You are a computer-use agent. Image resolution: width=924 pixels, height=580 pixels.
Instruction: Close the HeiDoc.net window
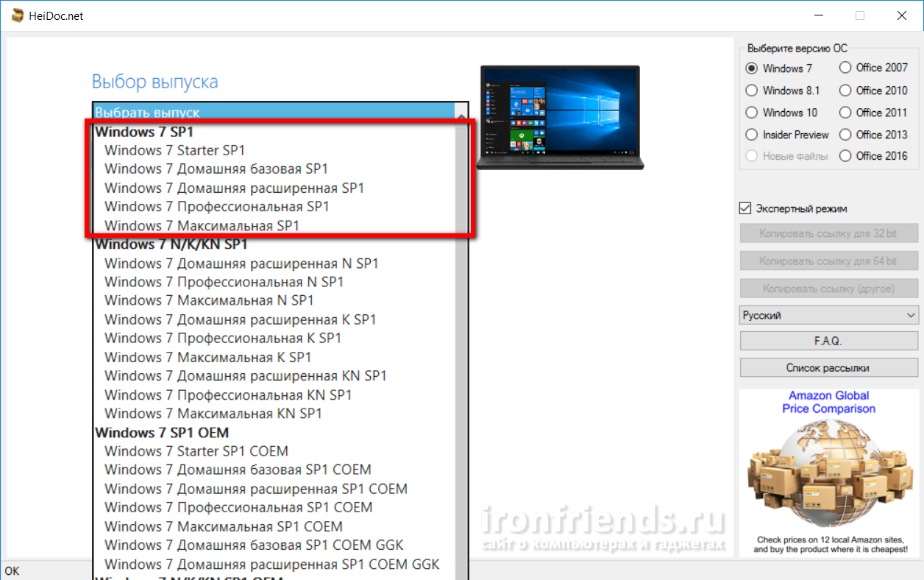(x=900, y=15)
